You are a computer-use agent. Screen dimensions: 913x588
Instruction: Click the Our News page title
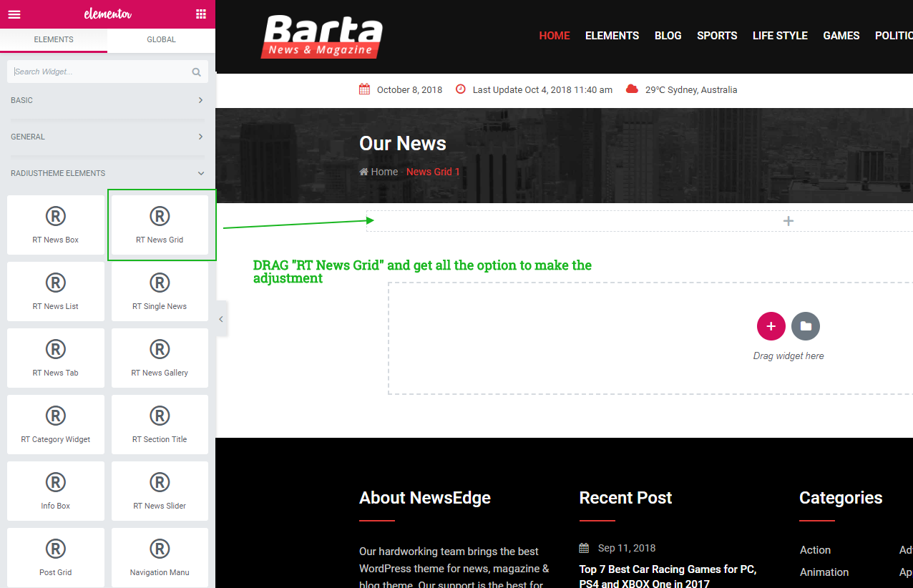403,143
